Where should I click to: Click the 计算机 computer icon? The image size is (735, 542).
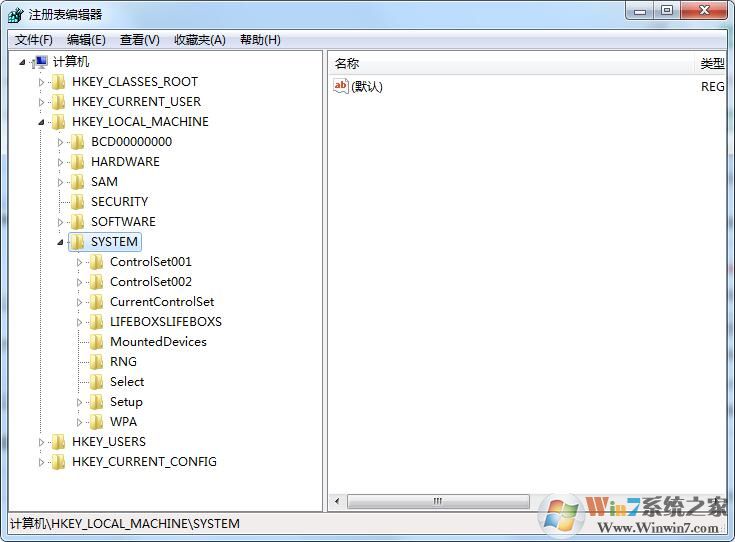point(40,62)
